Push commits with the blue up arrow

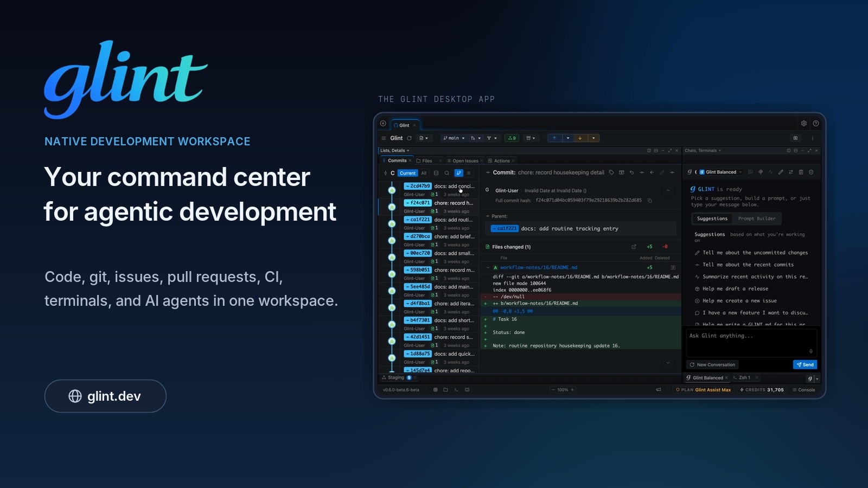tap(554, 138)
